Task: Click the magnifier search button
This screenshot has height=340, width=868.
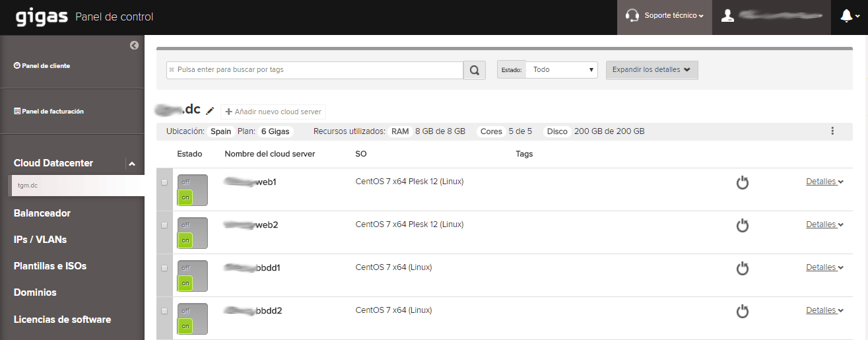Action: (x=474, y=70)
